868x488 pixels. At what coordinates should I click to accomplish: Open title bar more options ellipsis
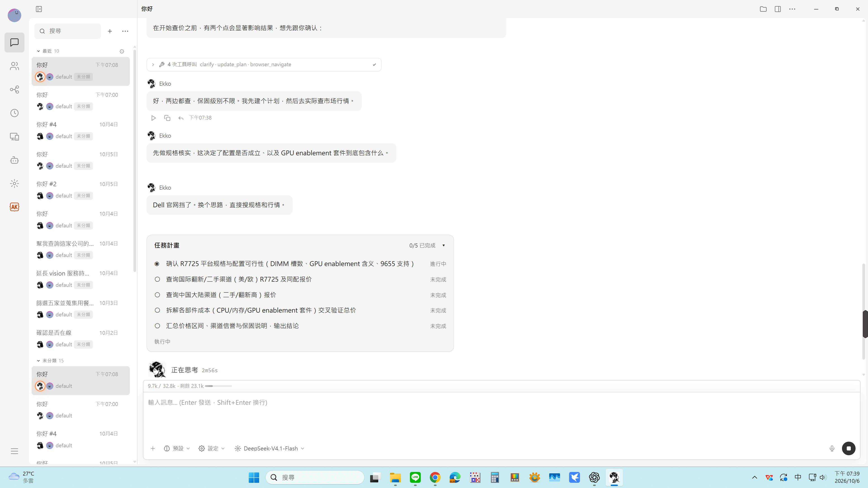792,9
